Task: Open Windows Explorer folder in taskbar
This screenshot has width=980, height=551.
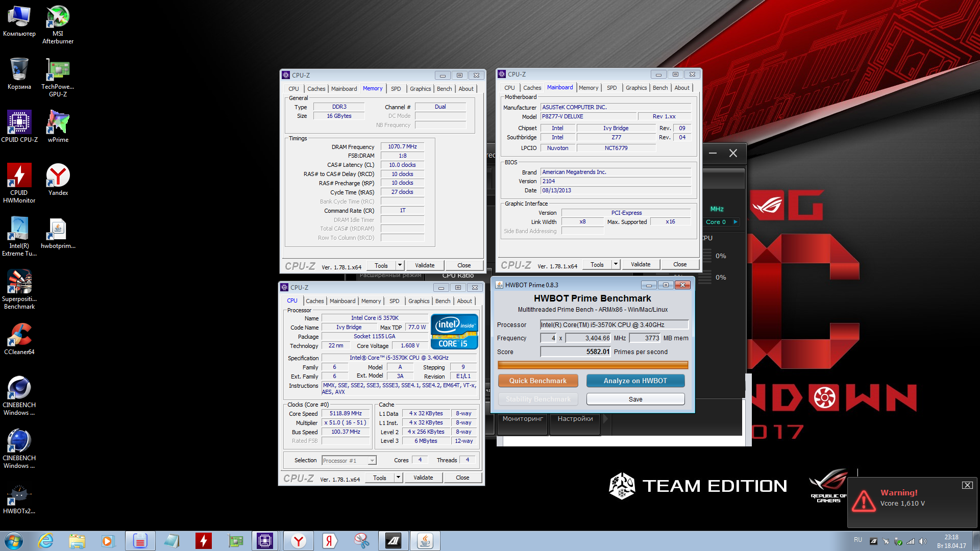Action: (x=77, y=541)
